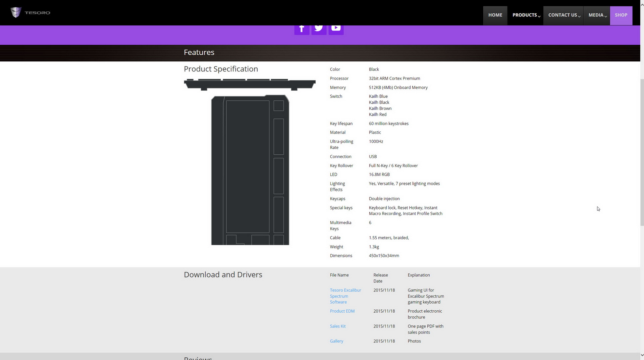This screenshot has height=360, width=644.
Task: Open the SHOP menu item
Action: click(621, 15)
